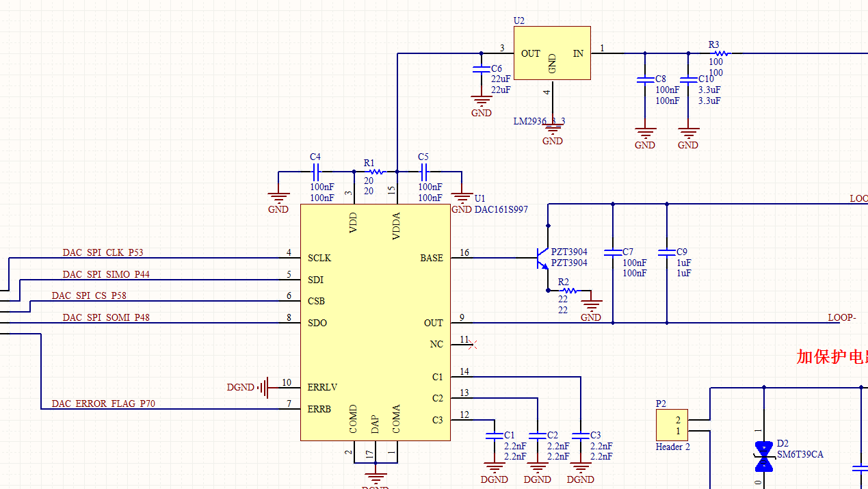
Task: Select net label DAC_ERROR_FLAG_P70
Action: 103,404
